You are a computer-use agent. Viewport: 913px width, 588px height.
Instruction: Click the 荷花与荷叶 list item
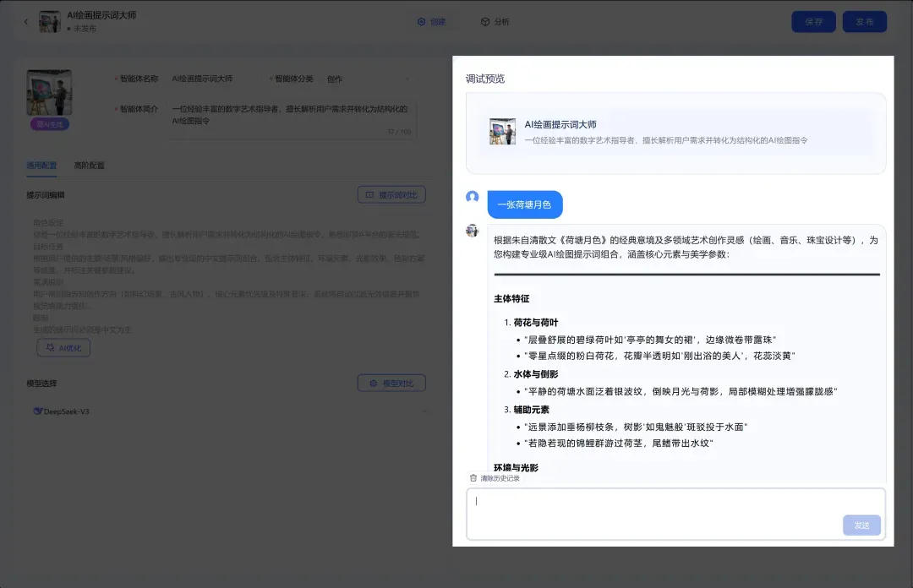536,322
